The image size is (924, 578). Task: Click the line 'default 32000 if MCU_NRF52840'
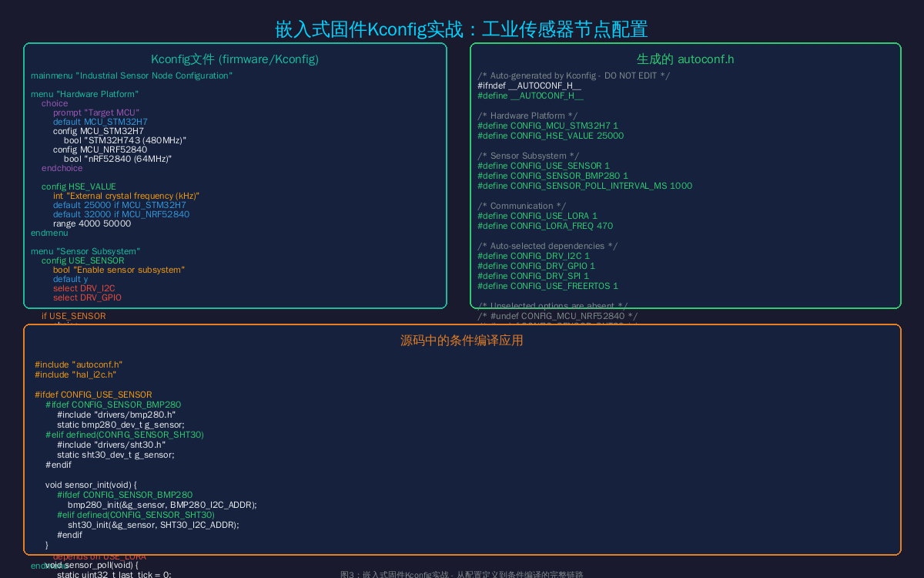tap(121, 214)
